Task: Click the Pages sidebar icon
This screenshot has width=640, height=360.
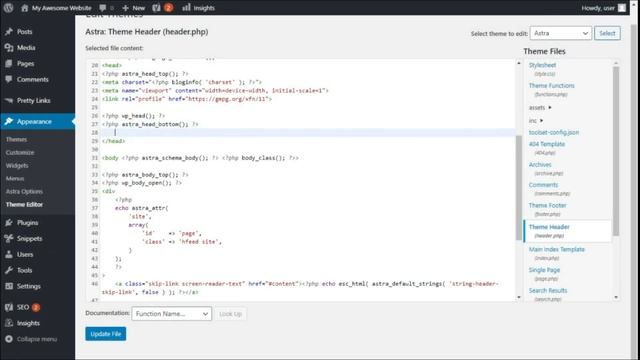Action: pyautogui.click(x=9, y=63)
